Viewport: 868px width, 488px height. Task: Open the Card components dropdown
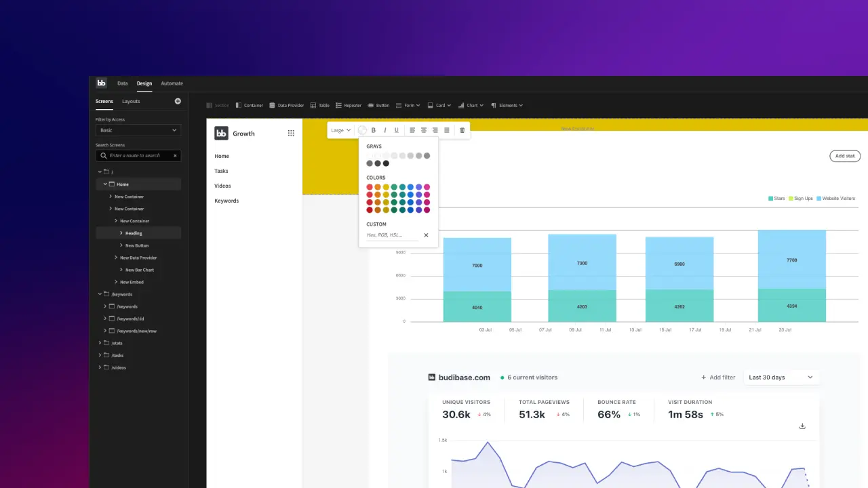coord(439,105)
